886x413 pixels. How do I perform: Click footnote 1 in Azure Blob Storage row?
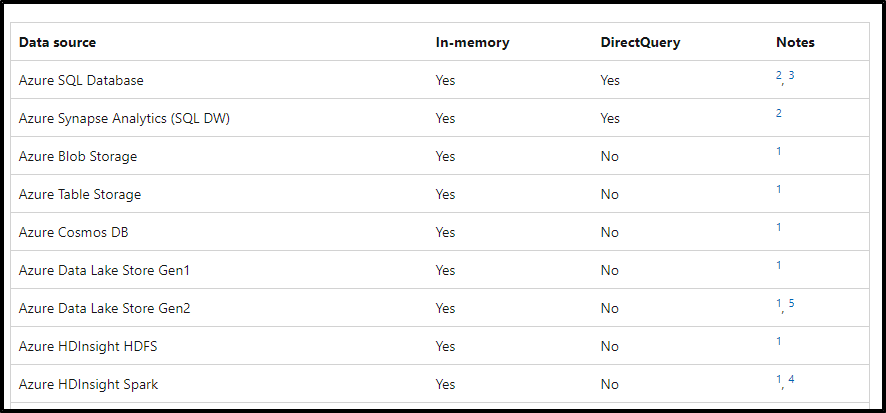[778, 152]
